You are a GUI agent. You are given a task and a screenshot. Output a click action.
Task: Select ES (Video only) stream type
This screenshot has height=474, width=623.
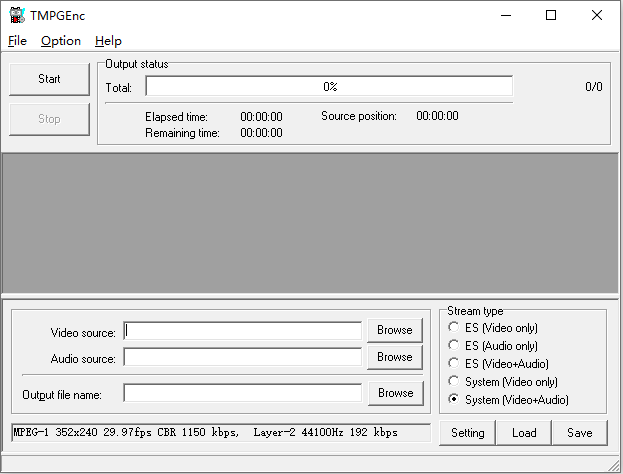click(493, 328)
